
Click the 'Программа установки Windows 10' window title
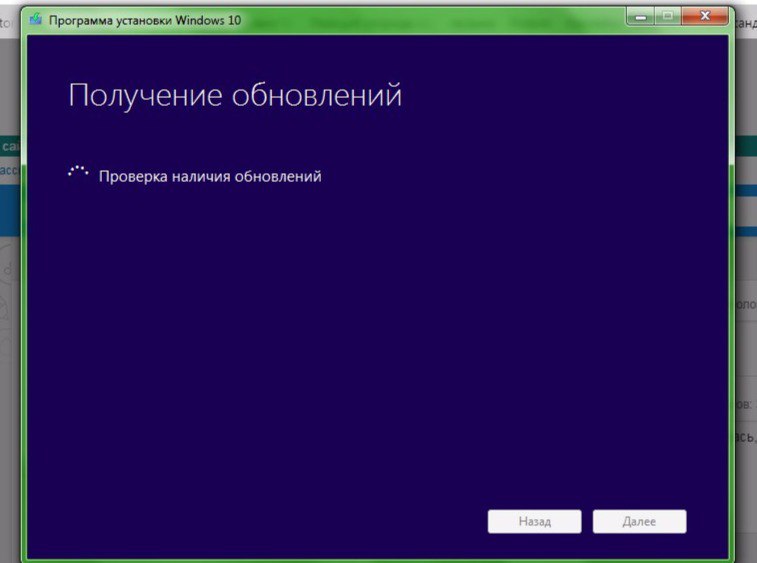(x=145, y=20)
